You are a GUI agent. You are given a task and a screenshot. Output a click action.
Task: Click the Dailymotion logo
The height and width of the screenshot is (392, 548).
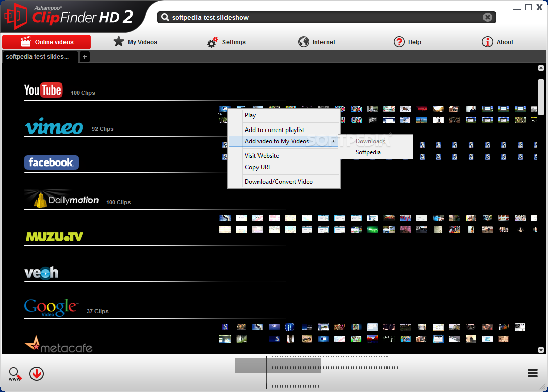tap(62, 199)
